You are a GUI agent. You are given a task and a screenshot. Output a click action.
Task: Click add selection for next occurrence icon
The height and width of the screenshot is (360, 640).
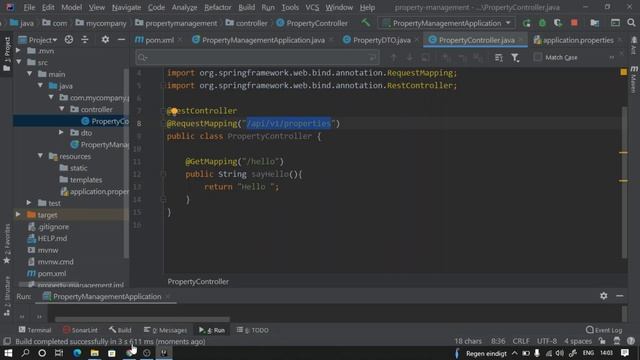point(447,58)
